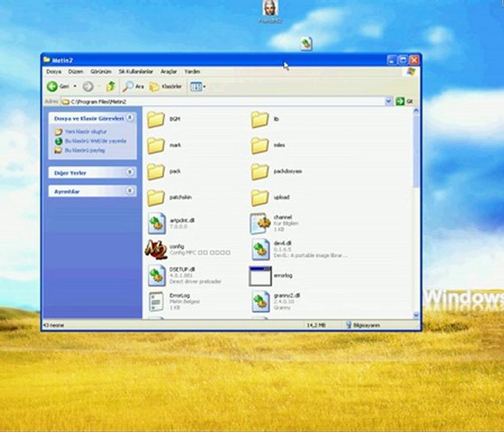Select the devil.dll file icon

(x=260, y=250)
